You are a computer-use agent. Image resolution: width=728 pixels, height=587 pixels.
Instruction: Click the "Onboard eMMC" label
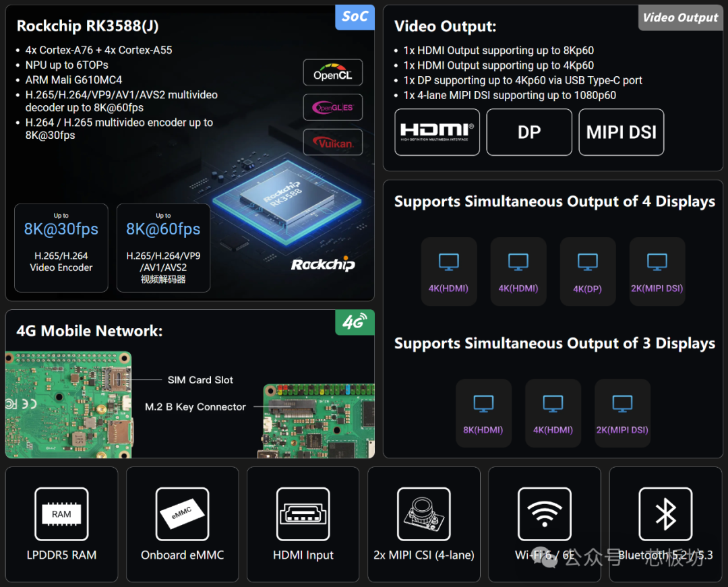point(183,555)
